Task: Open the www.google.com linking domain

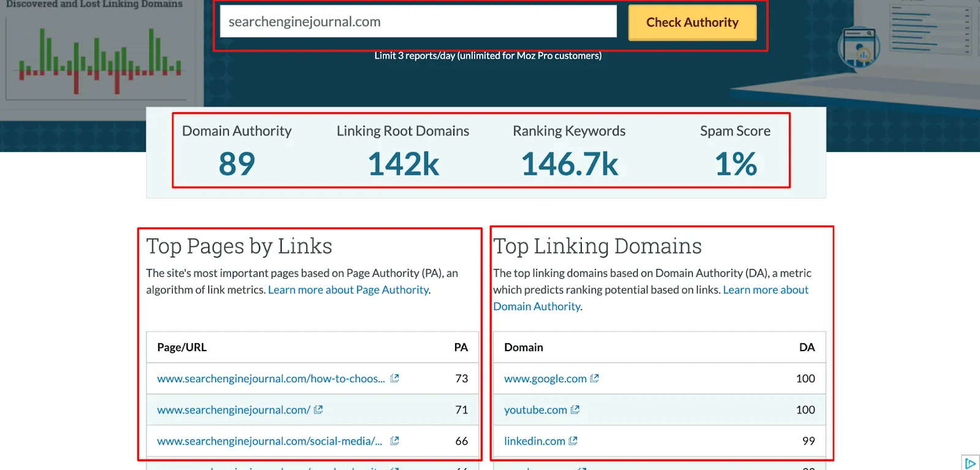Action: [x=545, y=379]
